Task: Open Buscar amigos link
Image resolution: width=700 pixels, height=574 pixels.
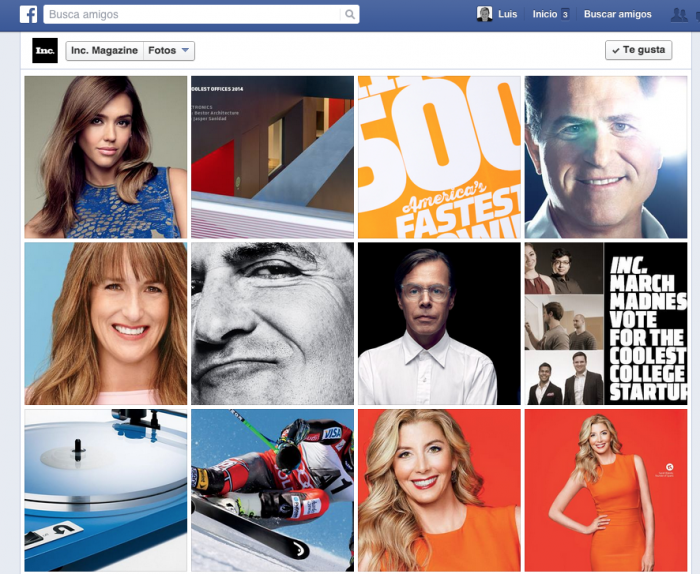Action: [617, 14]
